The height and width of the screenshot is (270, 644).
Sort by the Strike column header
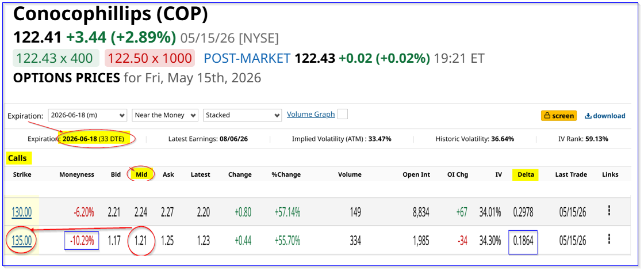pyautogui.click(x=22, y=174)
